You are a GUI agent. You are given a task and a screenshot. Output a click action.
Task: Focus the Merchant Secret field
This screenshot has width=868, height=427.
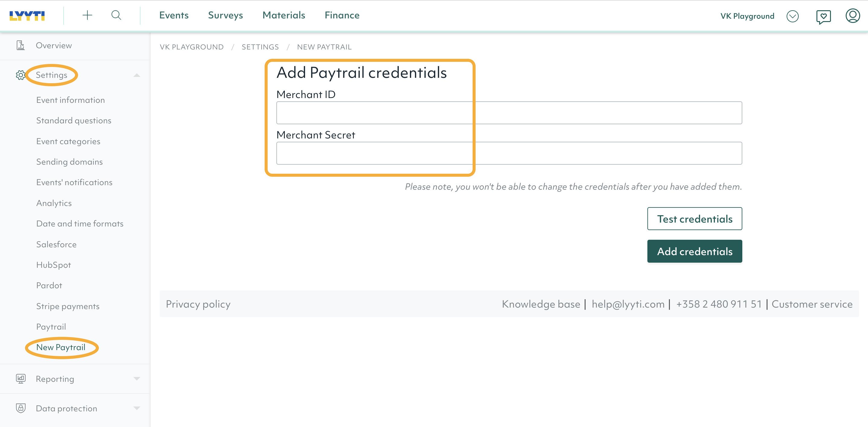click(x=509, y=153)
